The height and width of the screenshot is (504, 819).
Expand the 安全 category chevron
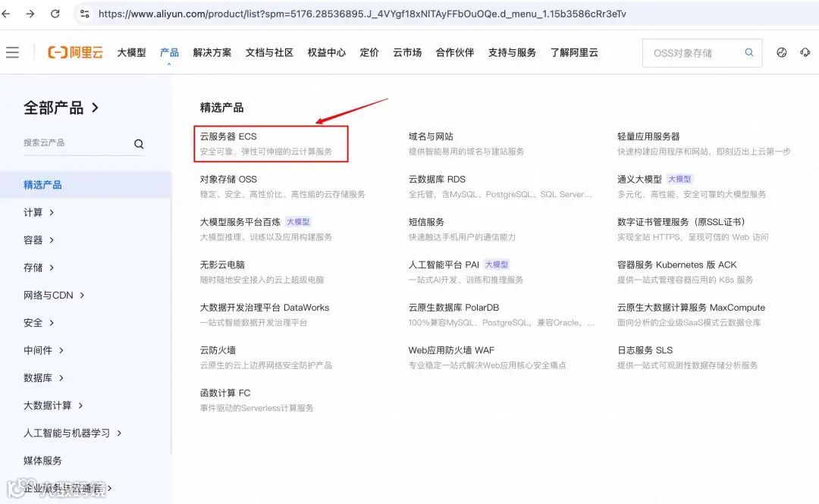[x=52, y=323]
